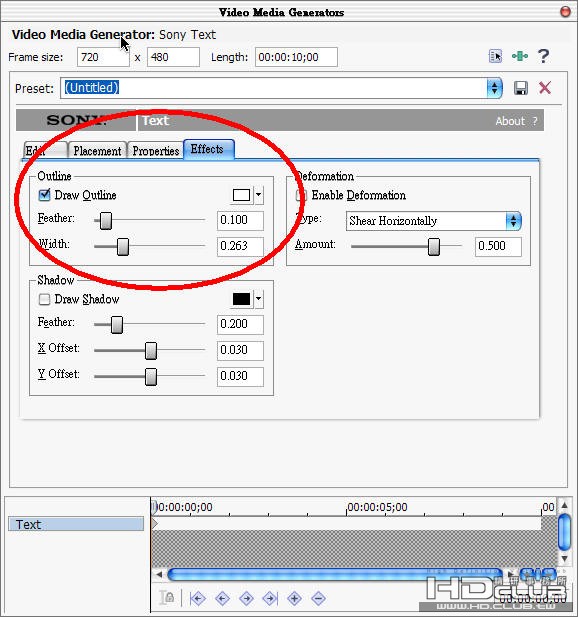Click the Shadow Feather slider handle
The width and height of the screenshot is (578, 617).
[x=116, y=324]
